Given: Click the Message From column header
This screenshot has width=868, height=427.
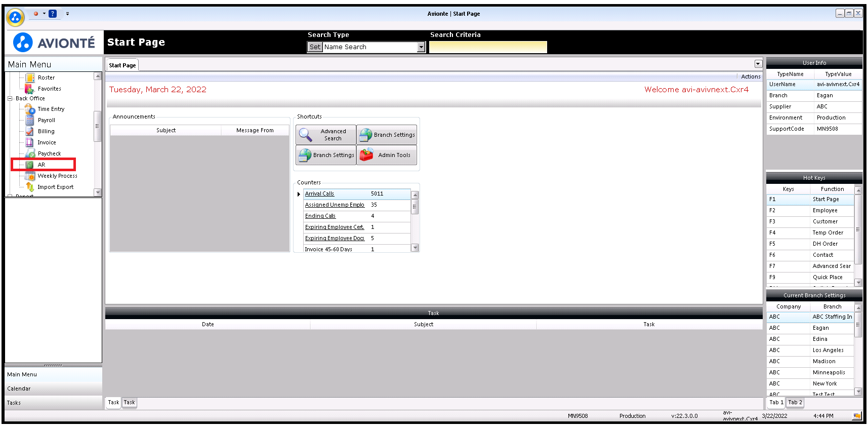Looking at the screenshot, I should pyautogui.click(x=255, y=130).
